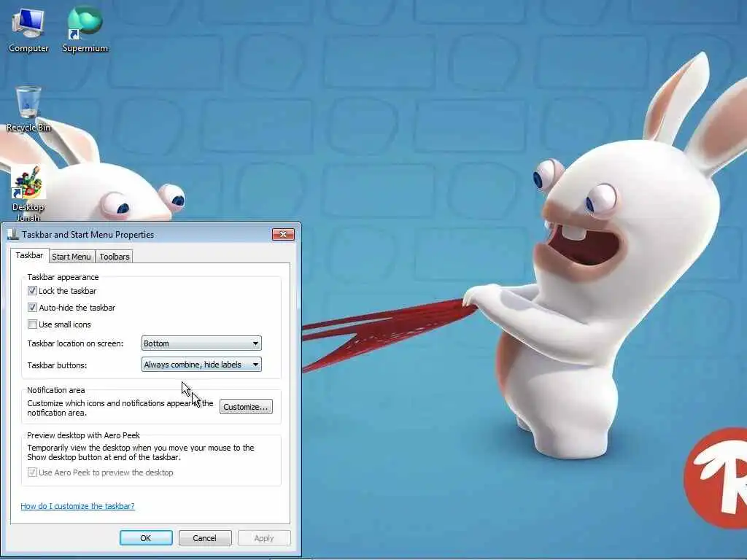Viewport: 747px width, 560px height.
Task: Click Use Aero Peek checkbox
Action: (x=32, y=472)
